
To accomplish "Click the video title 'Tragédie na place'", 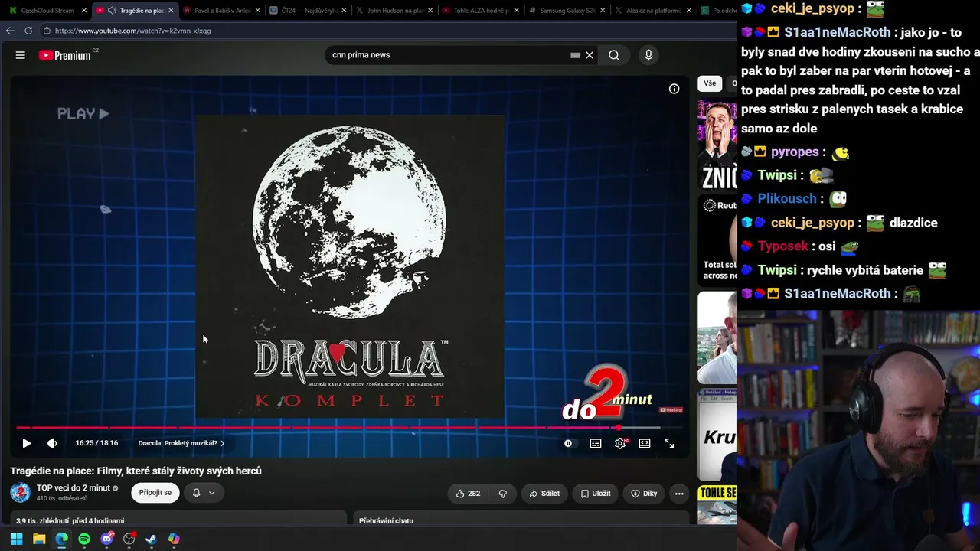I will click(x=136, y=471).
